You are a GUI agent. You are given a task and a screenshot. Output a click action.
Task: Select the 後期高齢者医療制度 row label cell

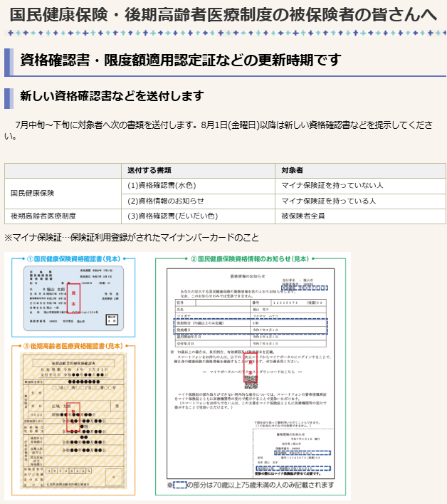(63, 216)
